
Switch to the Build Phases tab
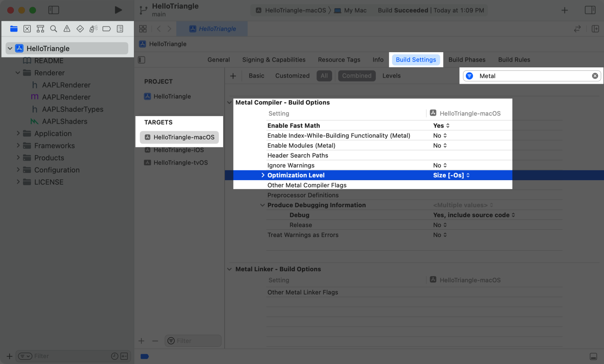click(x=467, y=60)
